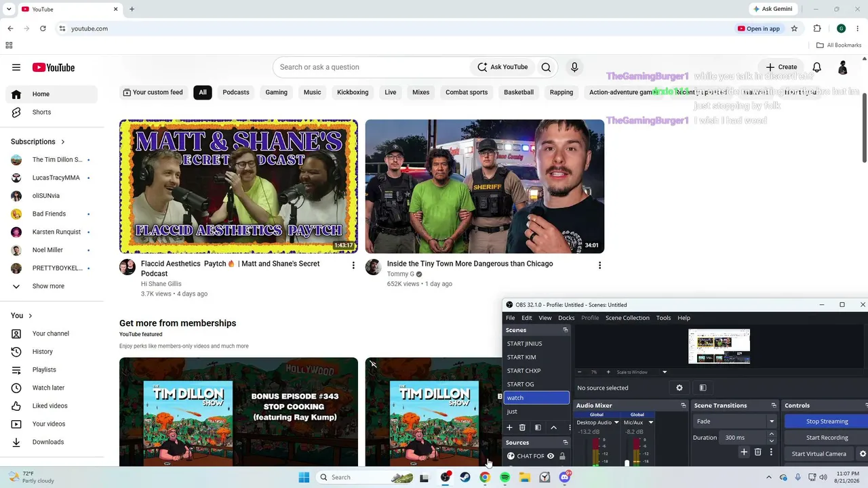Image resolution: width=868 pixels, height=488 pixels.
Task: Filter feed by Podcasts chip
Action: coord(236,92)
